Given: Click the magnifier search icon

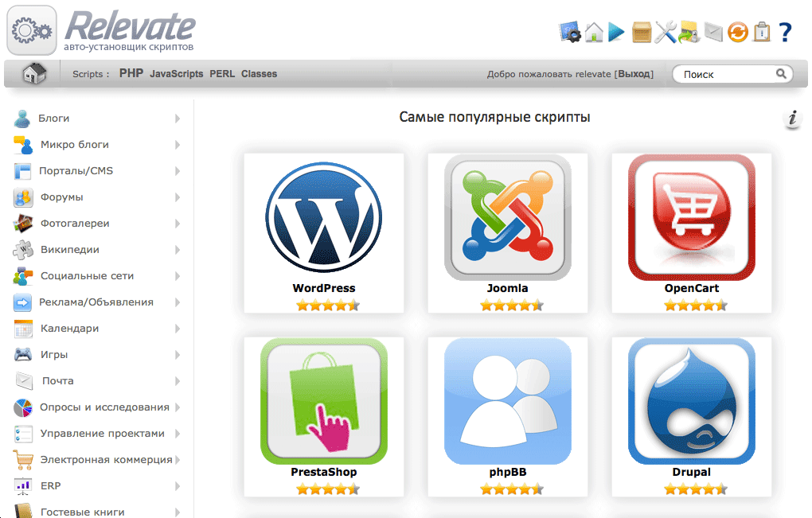Looking at the screenshot, I should click(x=781, y=73).
